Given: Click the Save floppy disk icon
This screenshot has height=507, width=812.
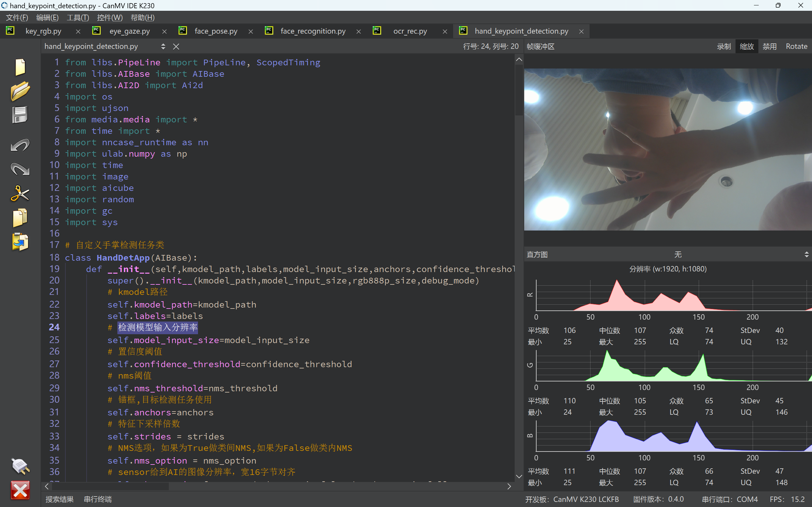Looking at the screenshot, I should [x=20, y=115].
